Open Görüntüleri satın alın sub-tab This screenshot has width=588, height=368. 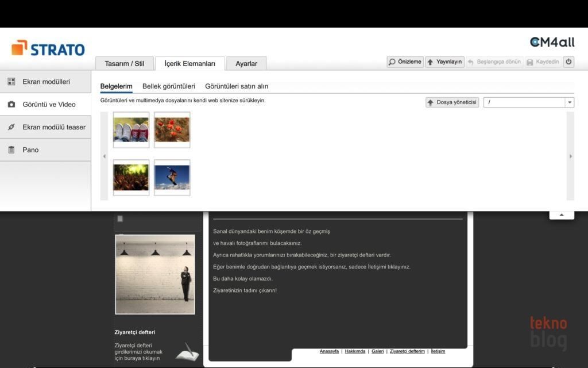pos(237,86)
